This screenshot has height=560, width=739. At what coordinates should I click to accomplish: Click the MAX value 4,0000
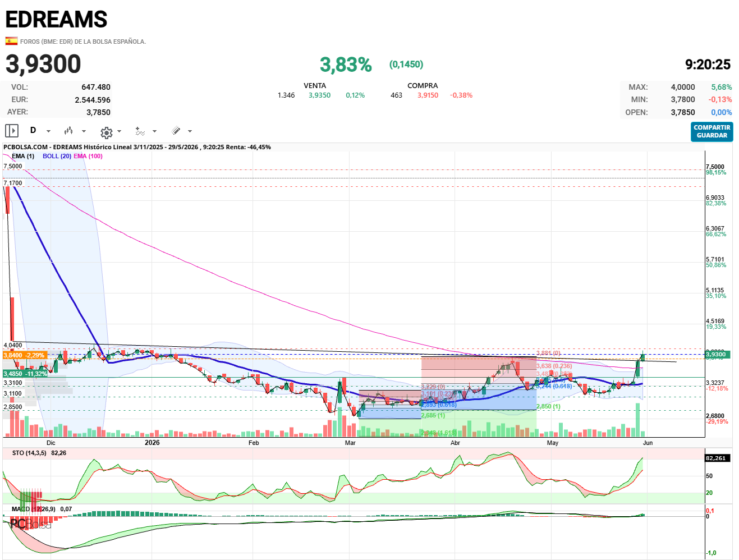(683, 87)
